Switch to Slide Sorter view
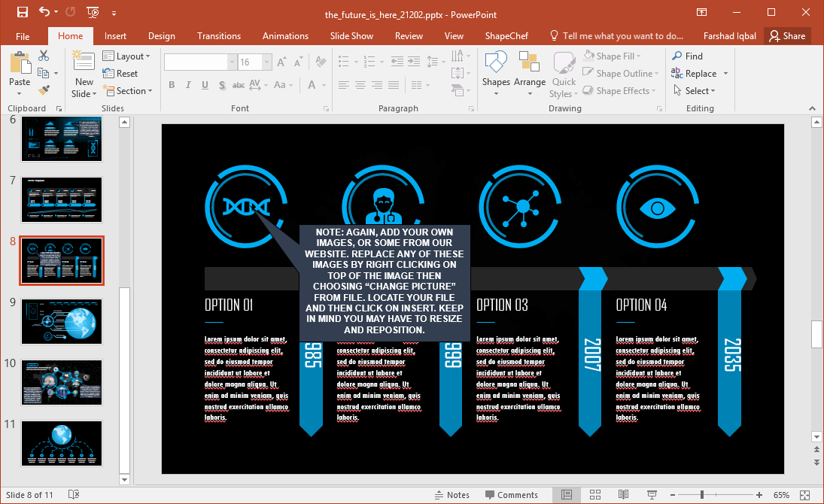The width and height of the screenshot is (824, 504). [595, 494]
